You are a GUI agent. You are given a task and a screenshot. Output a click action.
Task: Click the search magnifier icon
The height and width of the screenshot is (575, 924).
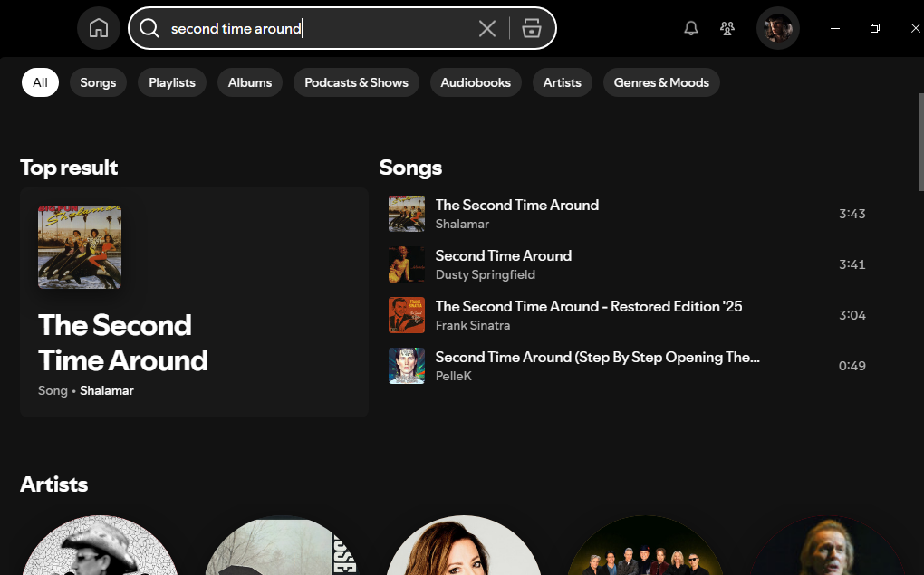pyautogui.click(x=149, y=28)
